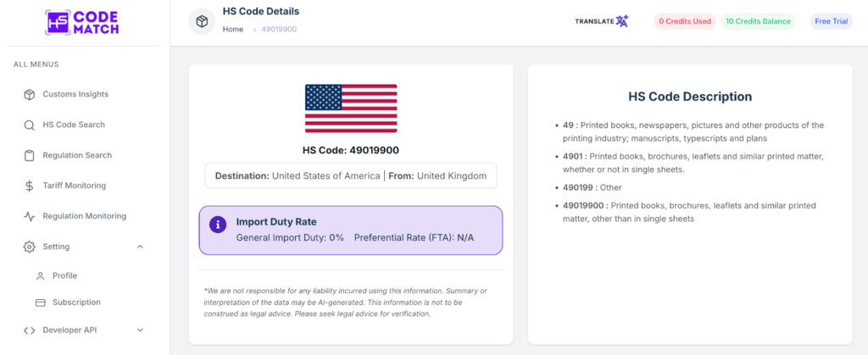The image size is (868, 355).
Task: Click the Tariff Monitoring dollar icon
Action: [29, 186]
